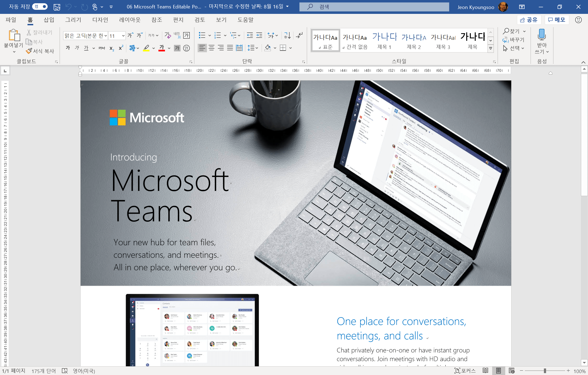Click the Comments (메모) button
The image size is (588, 375).
click(556, 20)
